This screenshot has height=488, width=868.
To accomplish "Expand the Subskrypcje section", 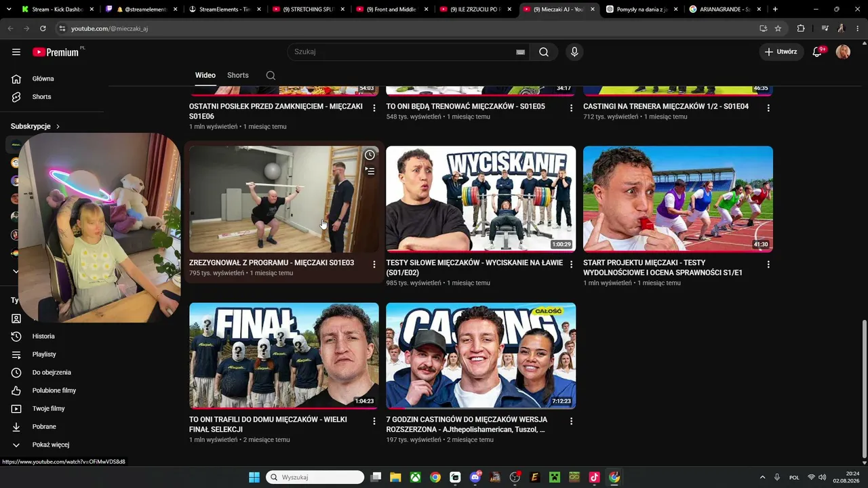I will [x=35, y=126].
